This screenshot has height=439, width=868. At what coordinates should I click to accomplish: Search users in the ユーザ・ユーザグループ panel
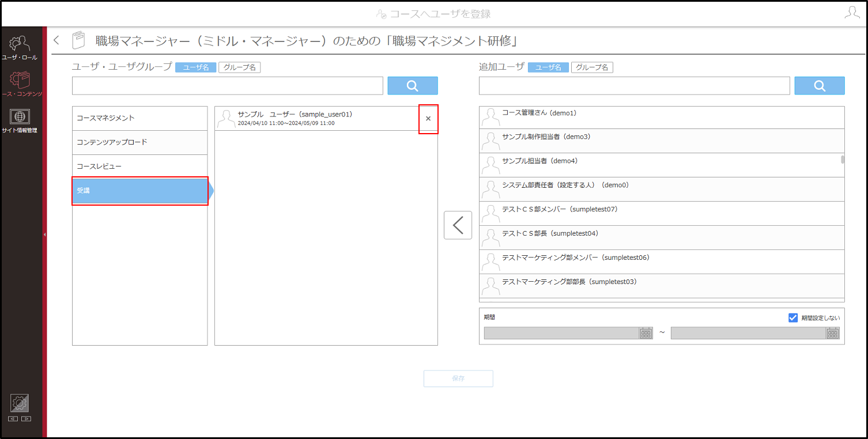pyautogui.click(x=413, y=86)
